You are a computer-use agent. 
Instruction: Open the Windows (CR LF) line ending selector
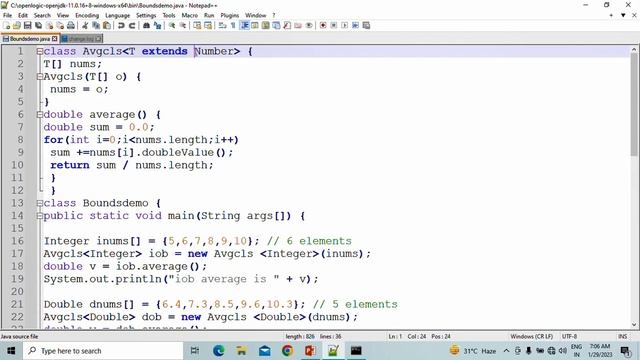click(x=531, y=336)
